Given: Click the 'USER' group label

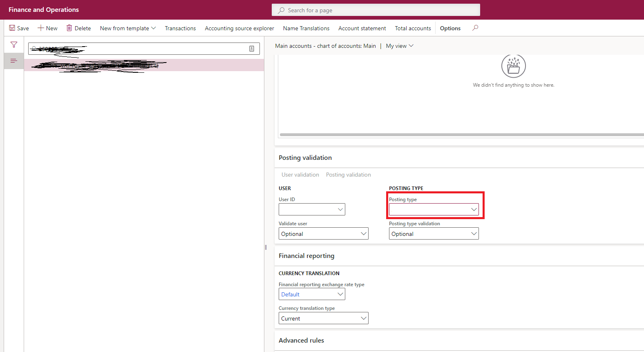Looking at the screenshot, I should pos(285,188).
